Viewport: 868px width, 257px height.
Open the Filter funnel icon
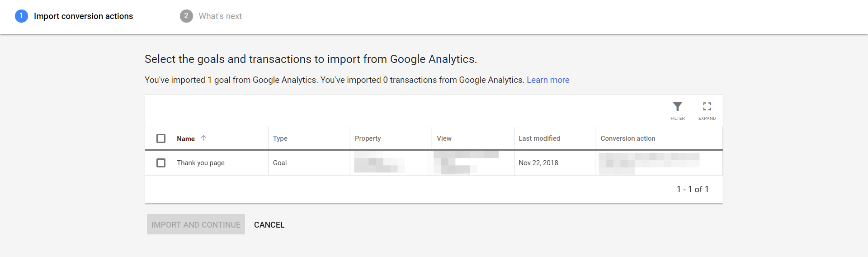click(x=677, y=106)
